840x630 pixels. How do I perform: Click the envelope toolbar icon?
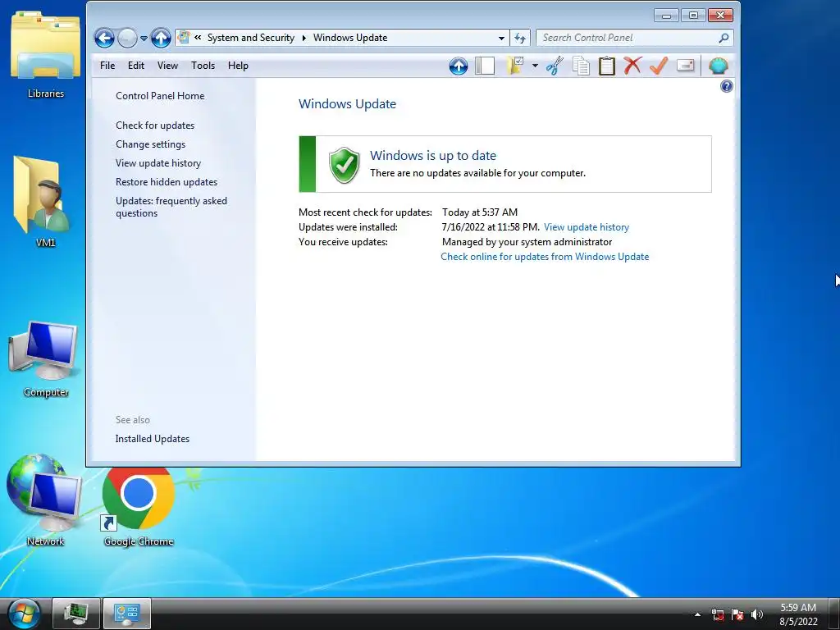[685, 66]
